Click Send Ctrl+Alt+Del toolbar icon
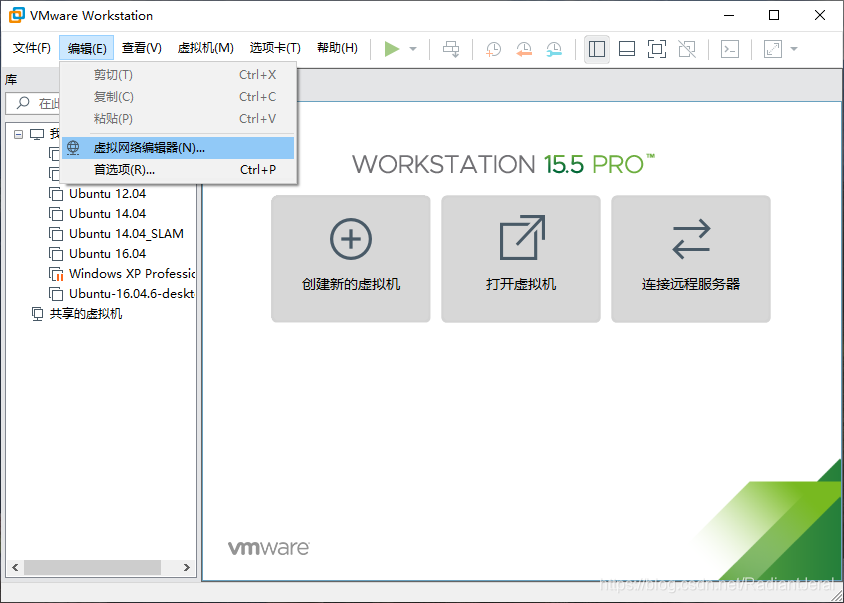Viewport: 844px width, 603px height. tap(451, 49)
